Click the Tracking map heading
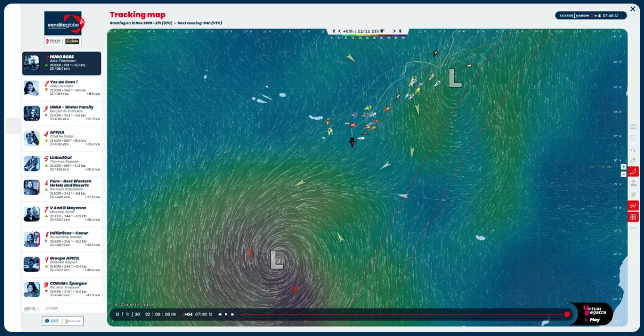Image resolution: width=644 pixels, height=336 pixels. 138,15
